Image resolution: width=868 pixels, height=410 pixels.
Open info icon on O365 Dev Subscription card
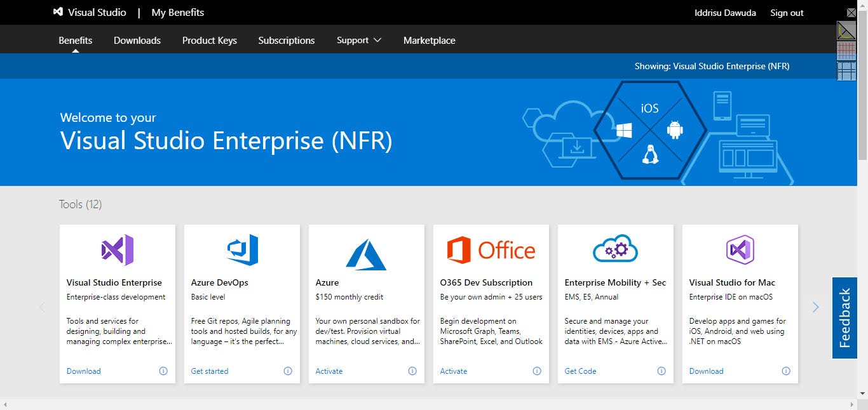pyautogui.click(x=537, y=371)
